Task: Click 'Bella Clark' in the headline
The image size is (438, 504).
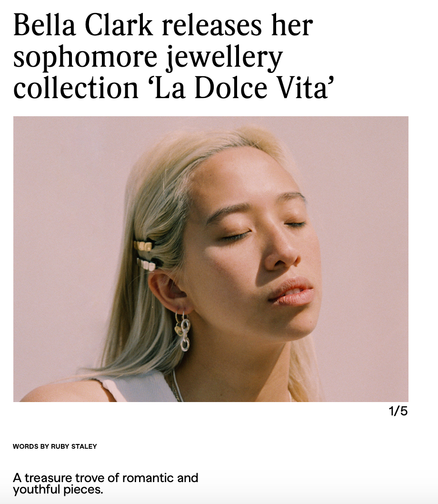Action: click(x=83, y=26)
